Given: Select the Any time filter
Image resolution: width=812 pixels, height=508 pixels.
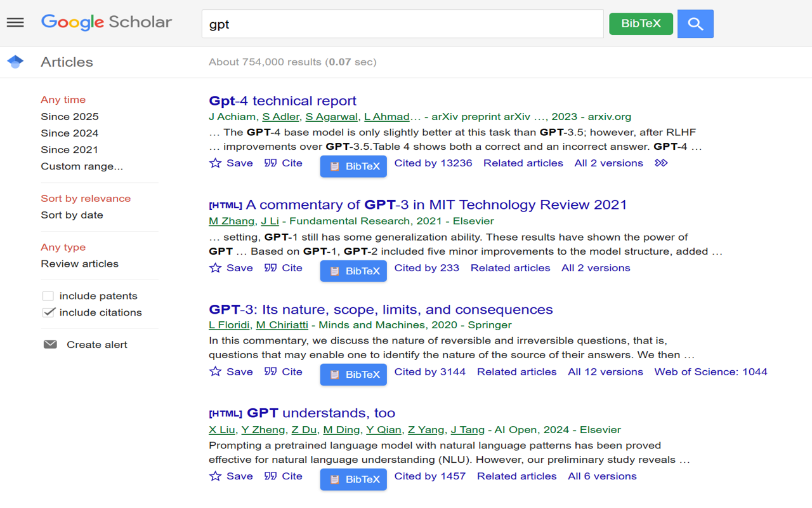Looking at the screenshot, I should point(63,100).
